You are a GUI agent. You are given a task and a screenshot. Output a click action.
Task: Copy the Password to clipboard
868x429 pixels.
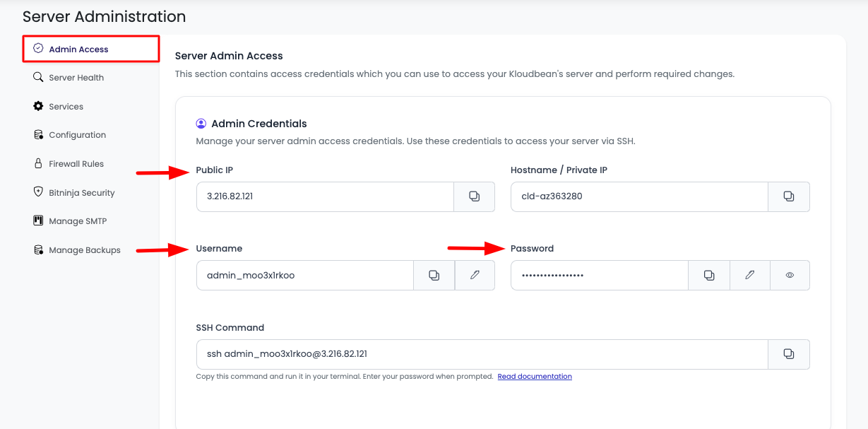click(x=708, y=275)
